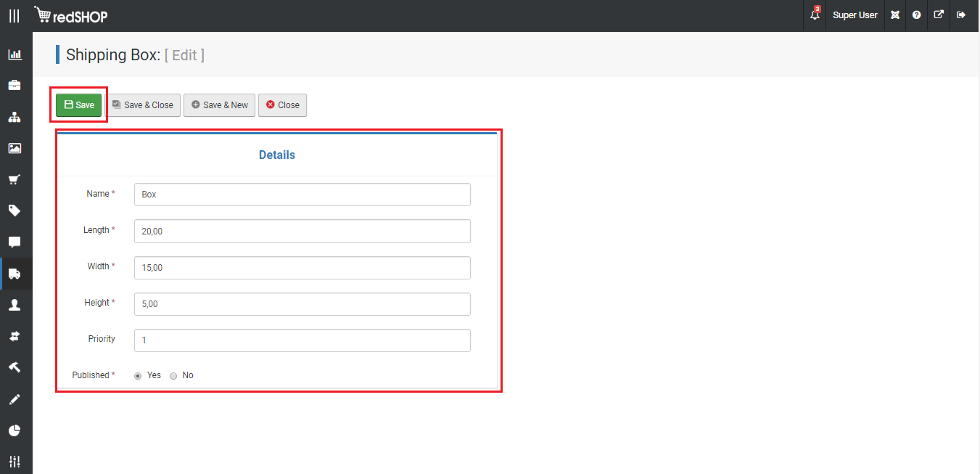Screen dimensions: 980x474
Task: Open the price tag discounts sidebar icon
Action: 15,211
